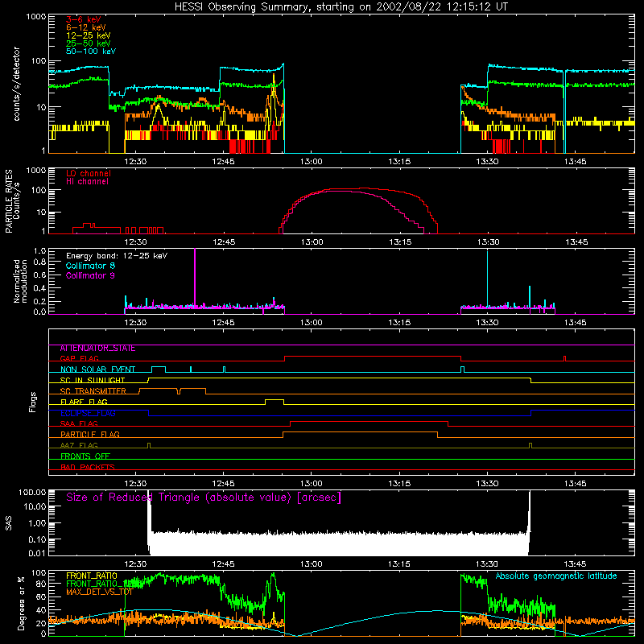The height and width of the screenshot is (644, 644).
Task: Click the SC_TRANSMITTER flag label
Action: pos(93,391)
